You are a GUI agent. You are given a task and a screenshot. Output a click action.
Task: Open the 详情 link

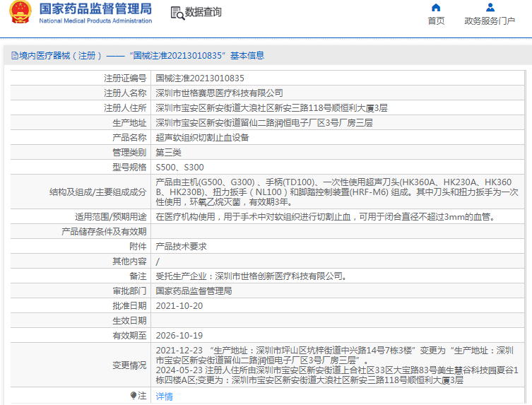(164, 397)
